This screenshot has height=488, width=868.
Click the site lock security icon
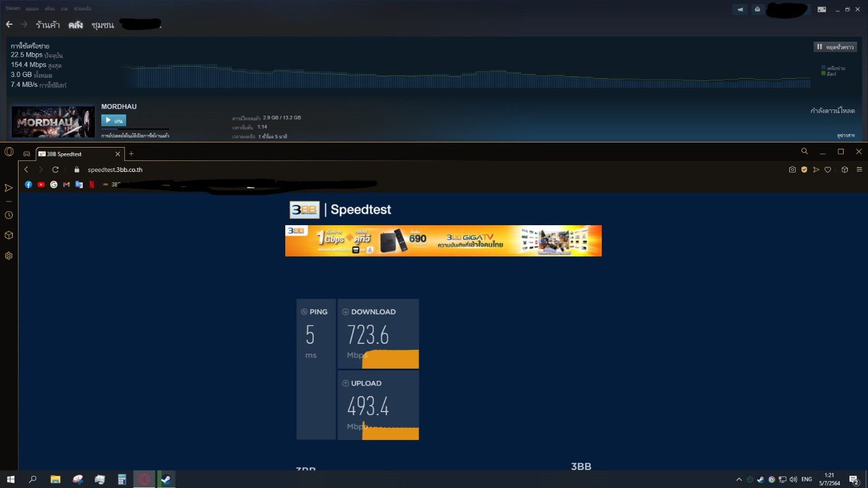(x=77, y=170)
